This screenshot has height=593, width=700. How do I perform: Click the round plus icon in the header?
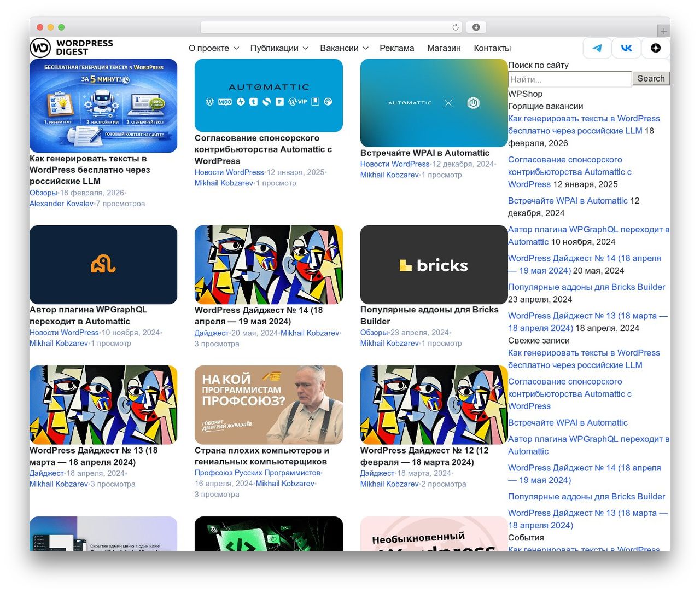click(x=656, y=48)
